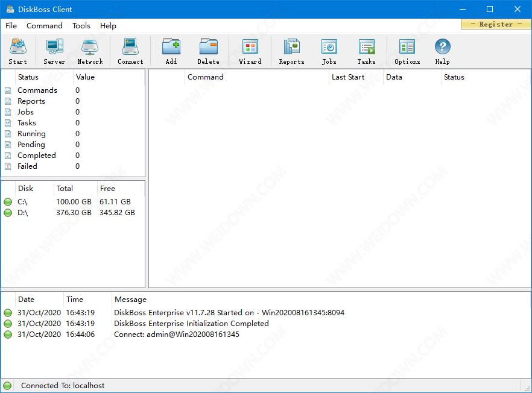Select the Running status row text

[31, 134]
